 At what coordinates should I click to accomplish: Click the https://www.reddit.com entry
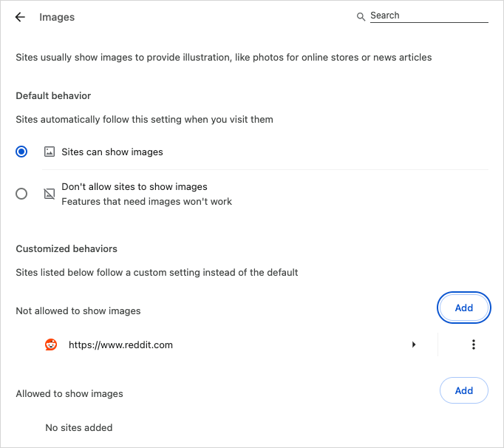click(120, 345)
